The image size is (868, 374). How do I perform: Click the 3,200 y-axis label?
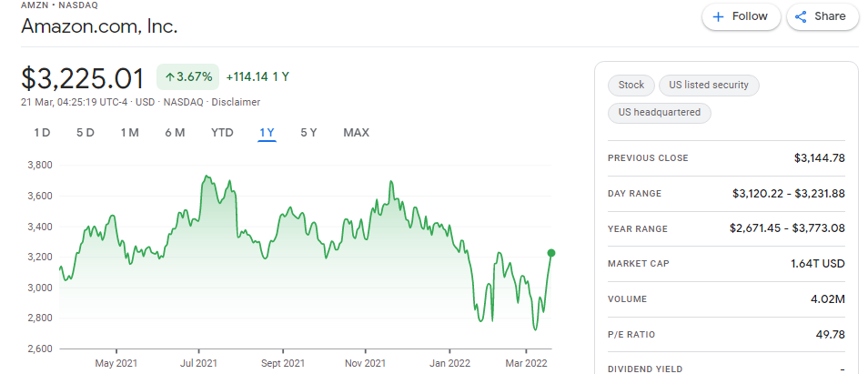click(x=39, y=258)
